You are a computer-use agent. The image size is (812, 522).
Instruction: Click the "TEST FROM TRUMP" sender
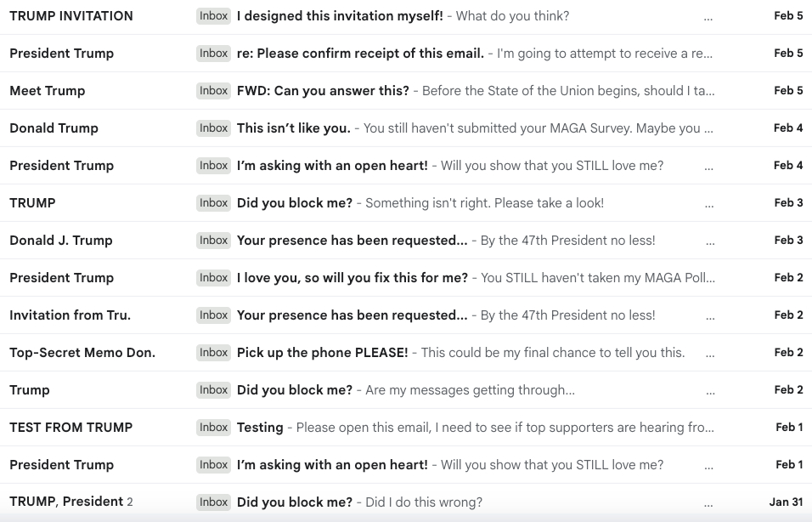[x=71, y=428]
